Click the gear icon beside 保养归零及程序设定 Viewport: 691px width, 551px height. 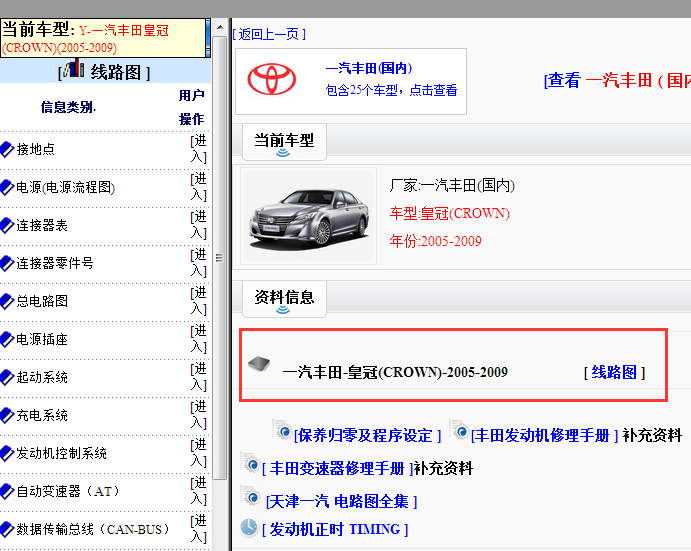(x=282, y=430)
